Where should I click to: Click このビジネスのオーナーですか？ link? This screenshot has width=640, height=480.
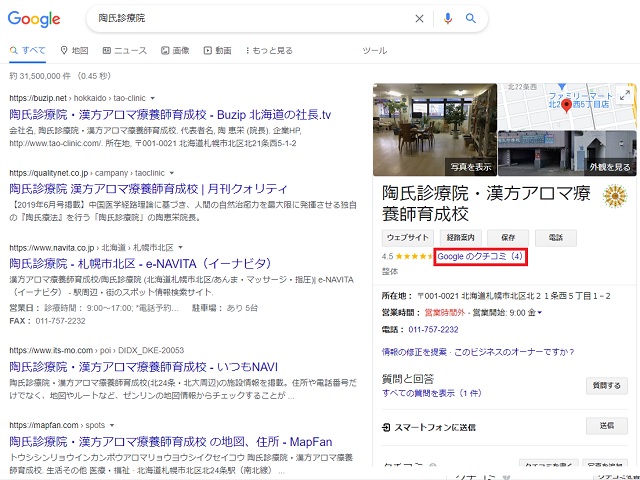[x=514, y=352]
